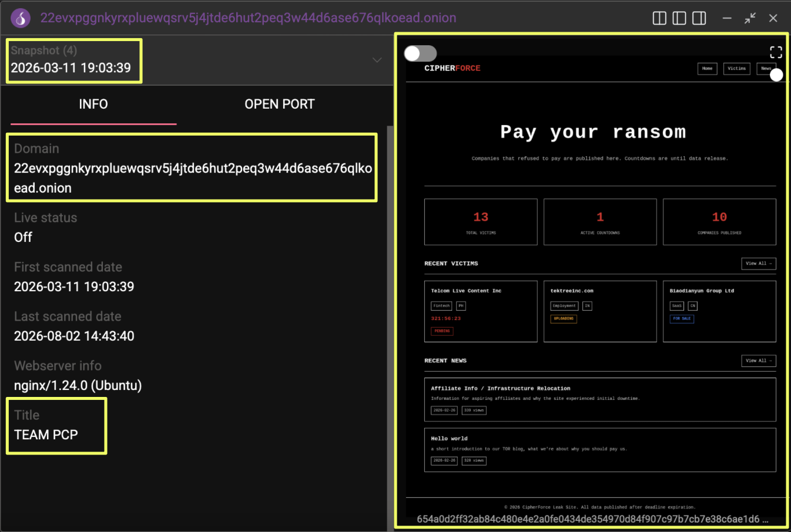Switch to the INFO tab
Screen dimensions: 791x532
(x=93, y=104)
